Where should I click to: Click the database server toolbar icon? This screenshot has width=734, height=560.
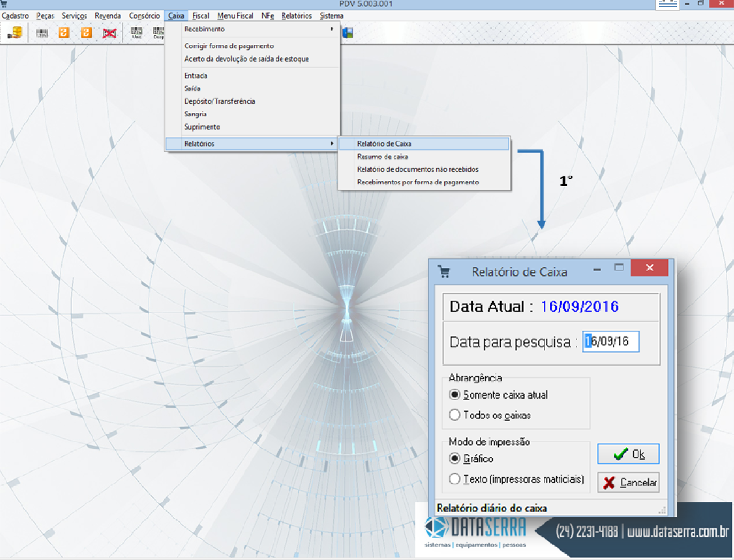(x=15, y=33)
